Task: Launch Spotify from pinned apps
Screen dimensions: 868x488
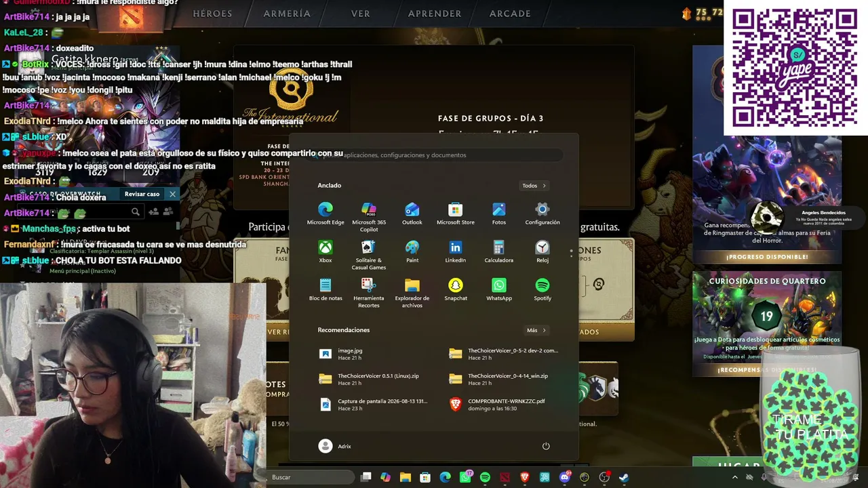Action: [x=542, y=289]
